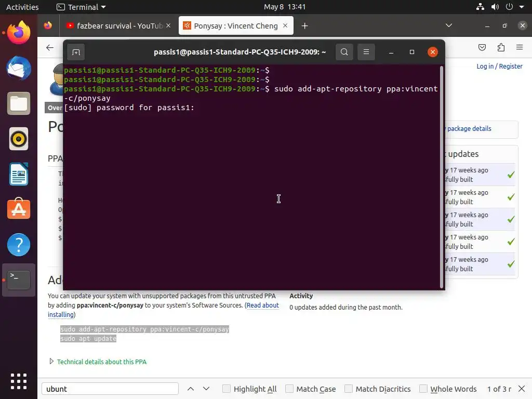Open new Firefox tab with plus
Viewport: 532px width, 399px height.
pyautogui.click(x=304, y=26)
